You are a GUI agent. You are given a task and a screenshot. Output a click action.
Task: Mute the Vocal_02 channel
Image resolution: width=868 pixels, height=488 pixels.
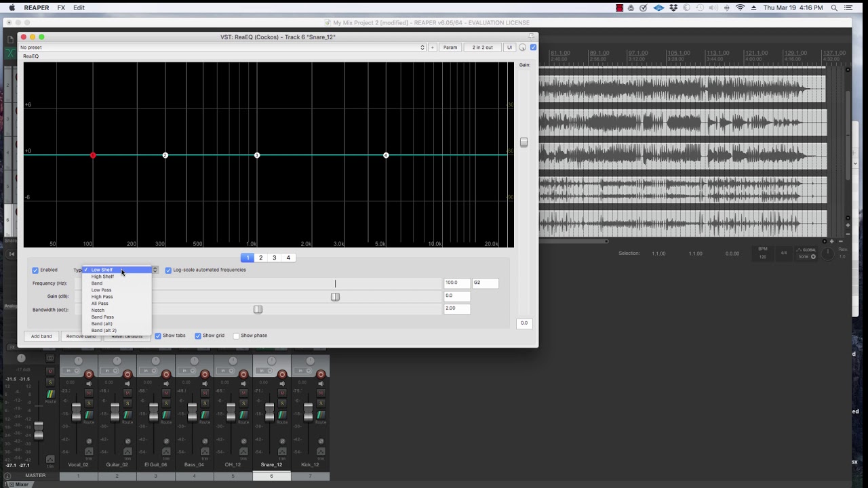pyautogui.click(x=89, y=393)
